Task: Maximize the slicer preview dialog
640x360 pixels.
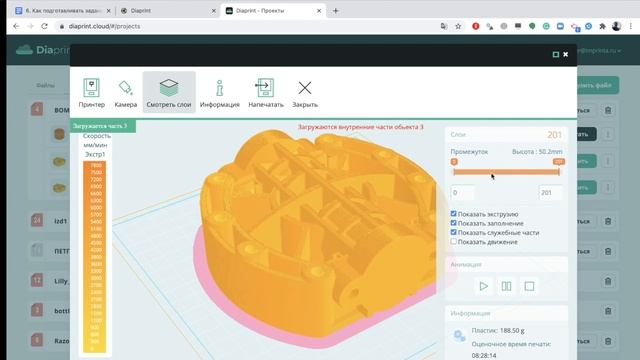Action: pos(556,54)
